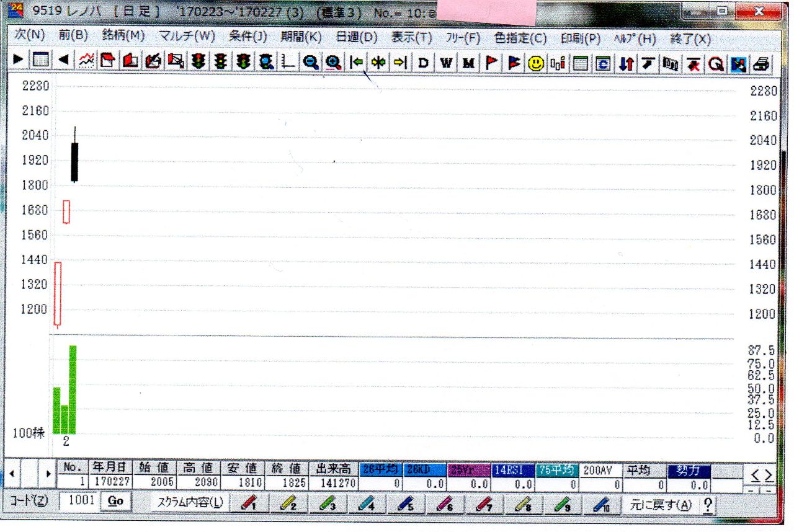794x532 pixels.
Task: Click the yellow smiley face icon
Action: (535, 62)
